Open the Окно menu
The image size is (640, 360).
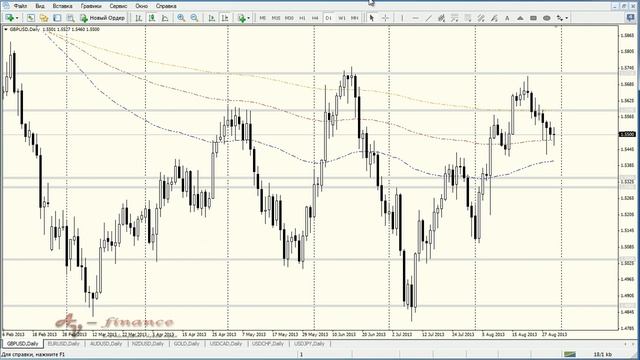point(142,6)
